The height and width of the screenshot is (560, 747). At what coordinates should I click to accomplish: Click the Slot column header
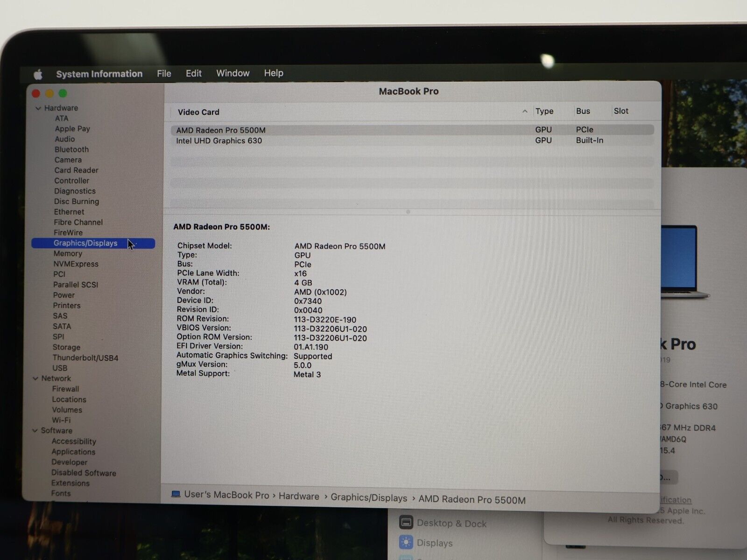click(621, 111)
